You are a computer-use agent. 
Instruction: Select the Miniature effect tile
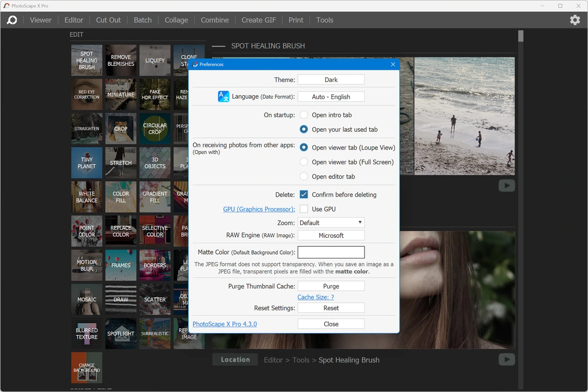tap(121, 94)
